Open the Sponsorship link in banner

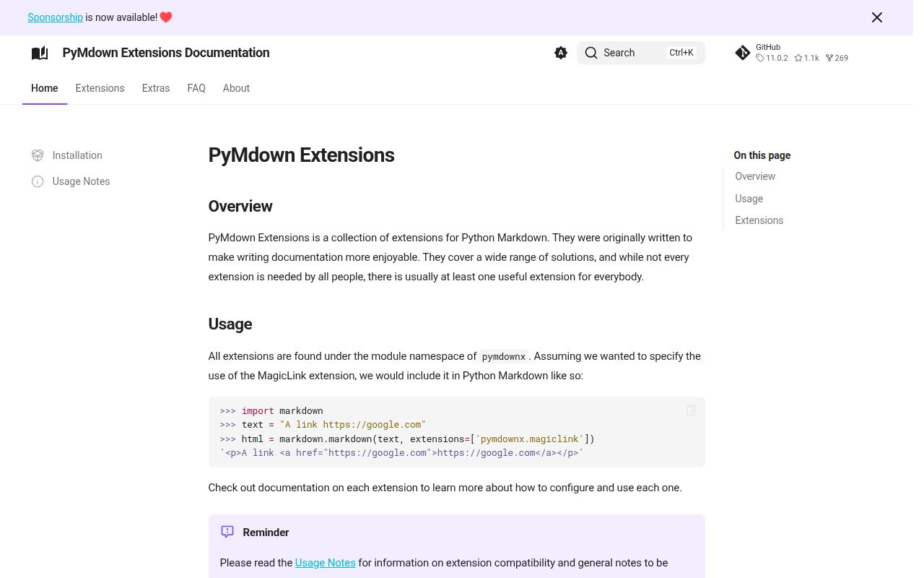tap(56, 17)
